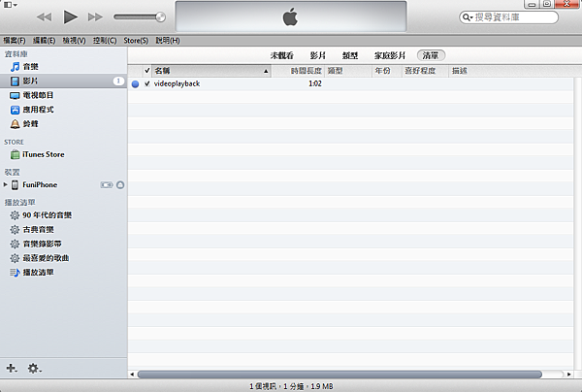Expand the FuniPhone device tree arrow
582x392 pixels.
(x=5, y=184)
